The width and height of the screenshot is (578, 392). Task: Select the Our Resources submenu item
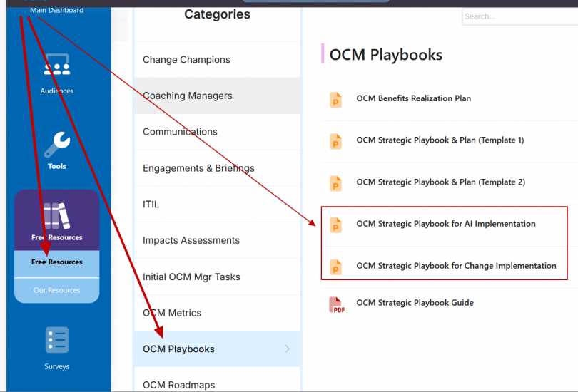click(x=56, y=291)
